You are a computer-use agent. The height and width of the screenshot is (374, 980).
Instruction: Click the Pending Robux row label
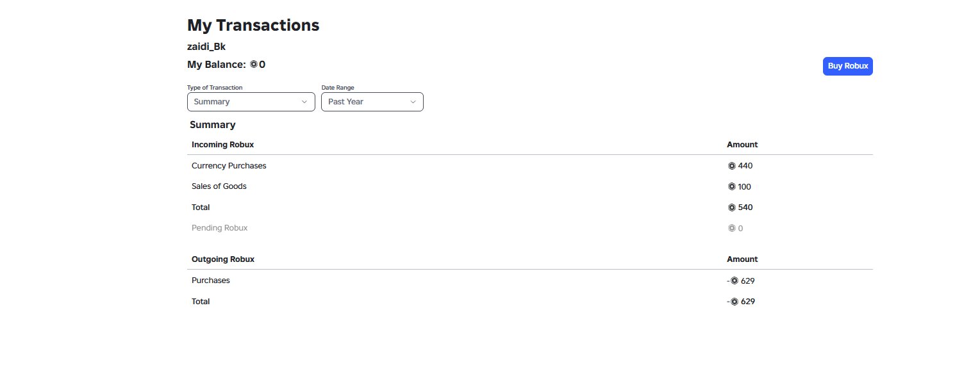point(220,228)
